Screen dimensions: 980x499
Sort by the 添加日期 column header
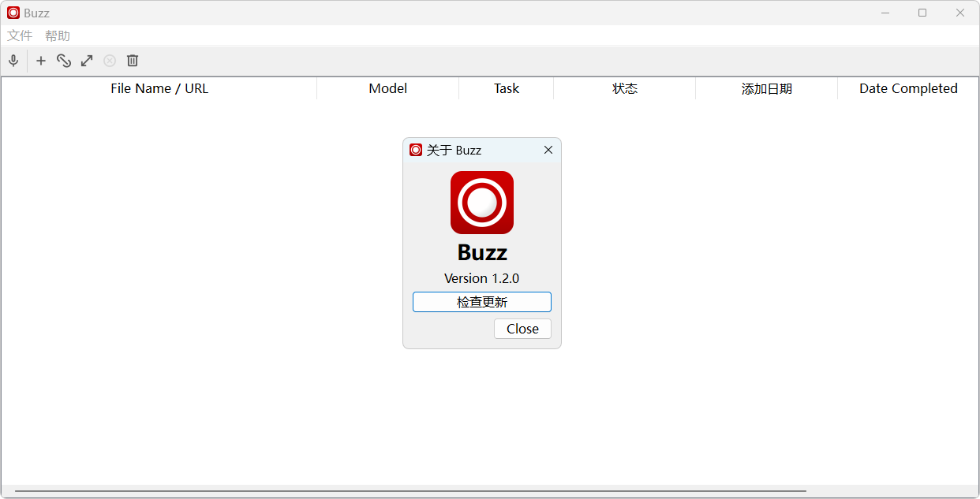click(767, 88)
